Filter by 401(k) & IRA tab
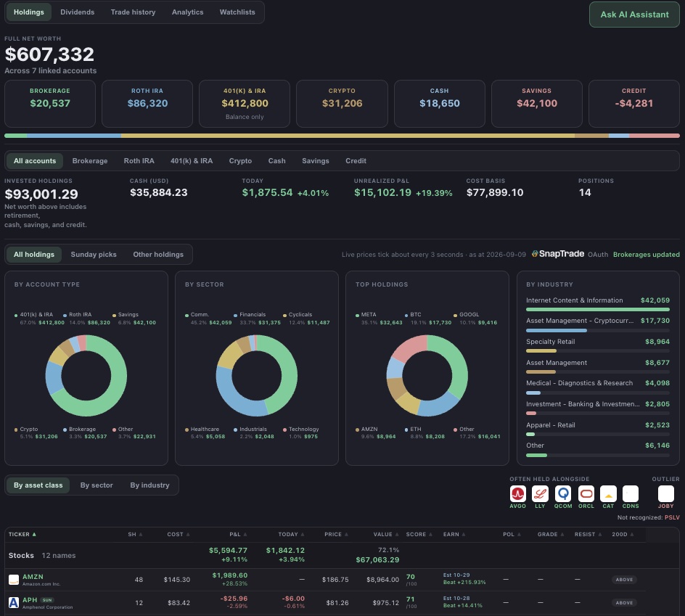 click(x=192, y=161)
